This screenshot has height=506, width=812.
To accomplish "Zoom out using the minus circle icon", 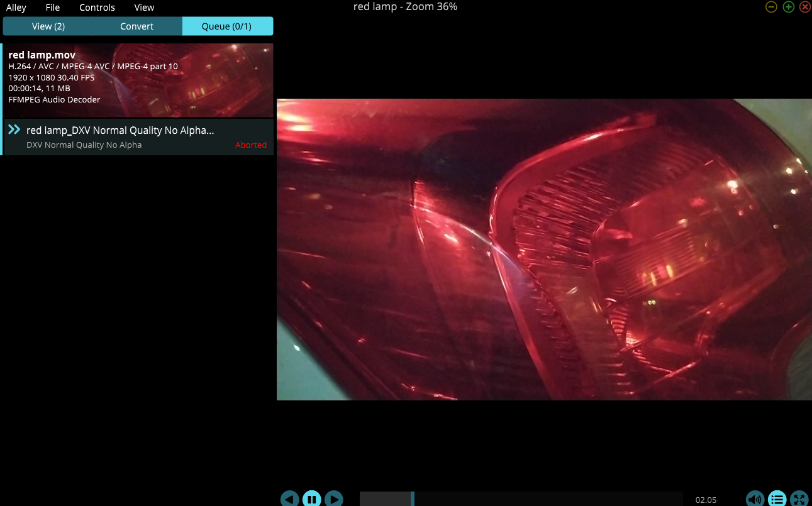I will pyautogui.click(x=771, y=7).
